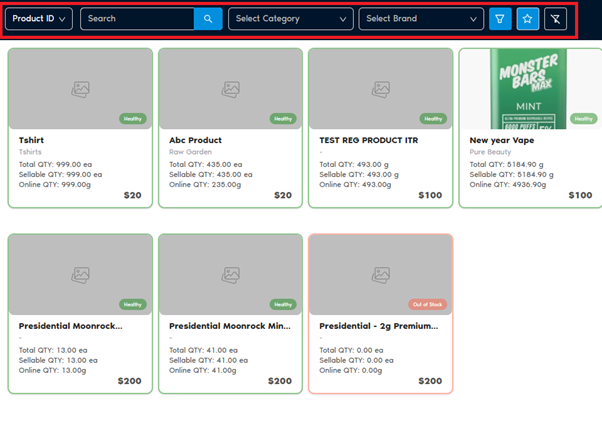Click the Tshirts brand label
The height and width of the screenshot is (428, 602).
click(30, 152)
